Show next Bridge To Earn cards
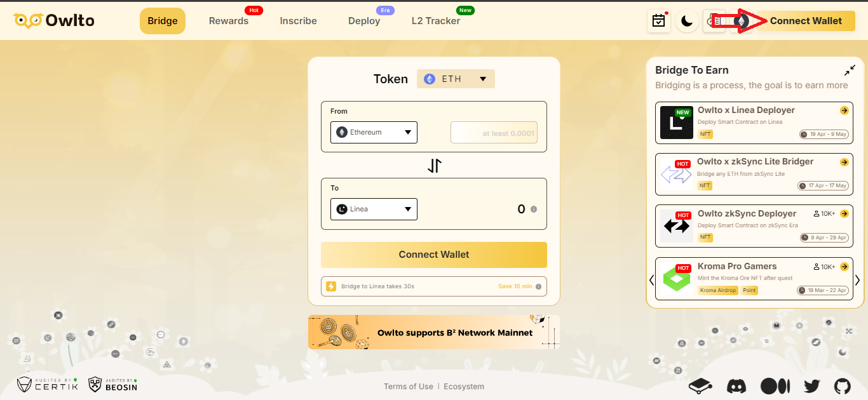This screenshot has height=400, width=868. [x=857, y=280]
